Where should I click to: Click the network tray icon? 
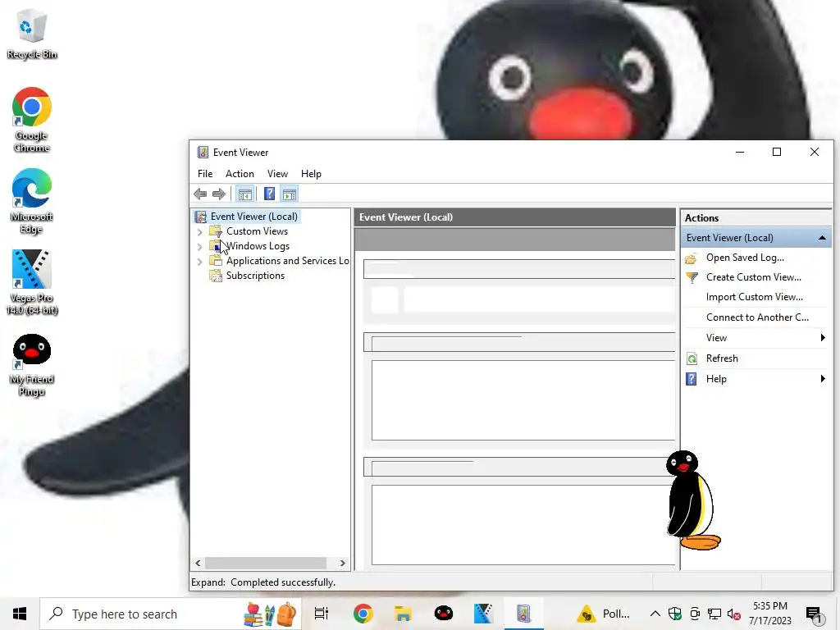pos(714,614)
